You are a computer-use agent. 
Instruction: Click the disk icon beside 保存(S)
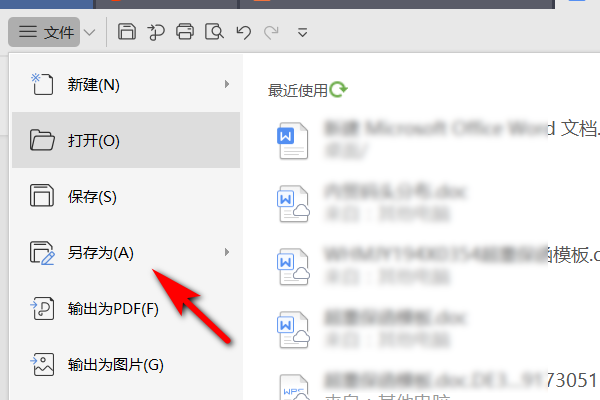pos(42,196)
